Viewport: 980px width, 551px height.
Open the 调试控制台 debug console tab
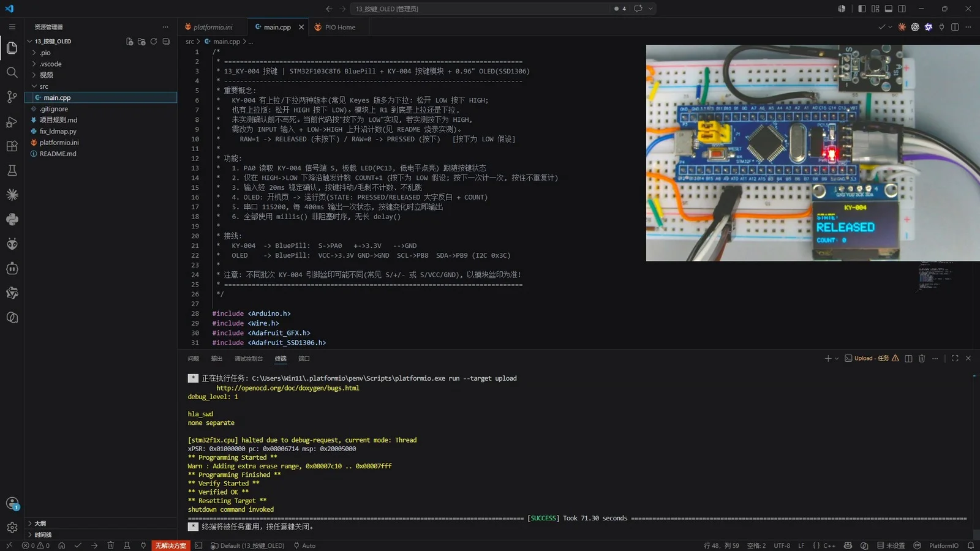click(249, 359)
